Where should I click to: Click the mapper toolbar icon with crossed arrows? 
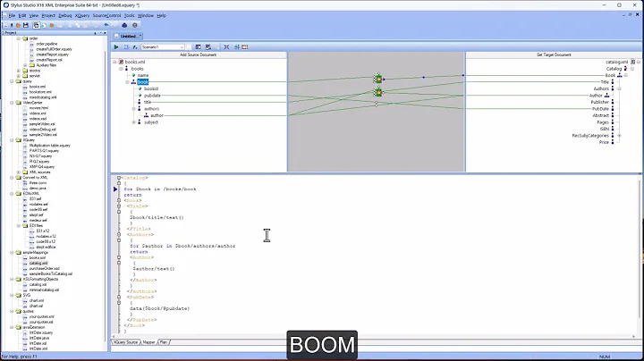tap(226, 47)
